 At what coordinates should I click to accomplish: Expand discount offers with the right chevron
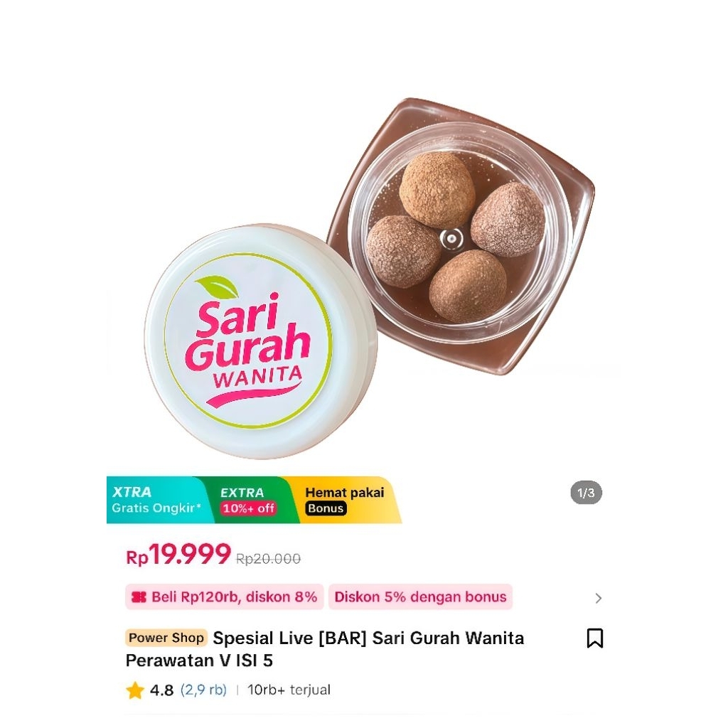[x=599, y=598]
